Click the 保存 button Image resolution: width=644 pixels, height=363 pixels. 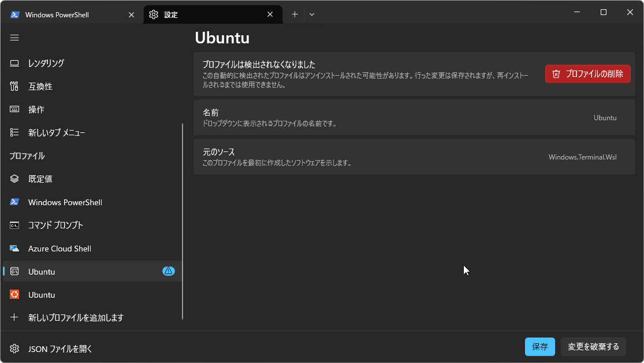[x=539, y=347]
